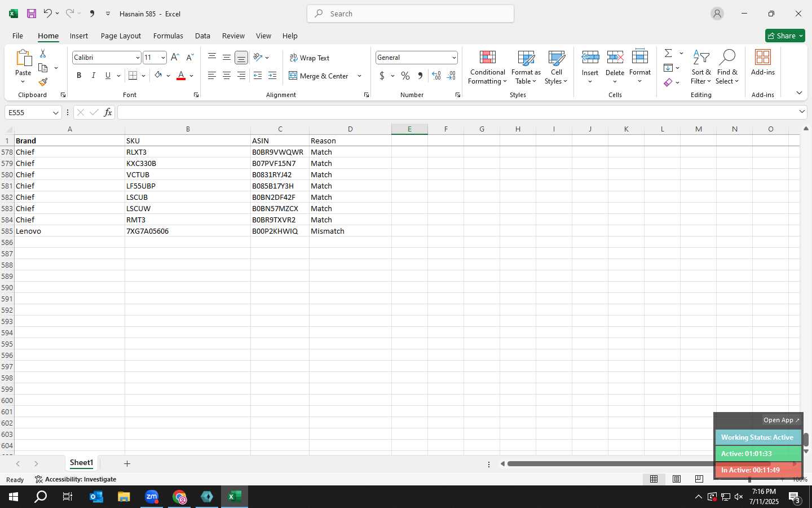Open Format as Table gallery
This screenshot has height=508, width=812.
pos(526,67)
